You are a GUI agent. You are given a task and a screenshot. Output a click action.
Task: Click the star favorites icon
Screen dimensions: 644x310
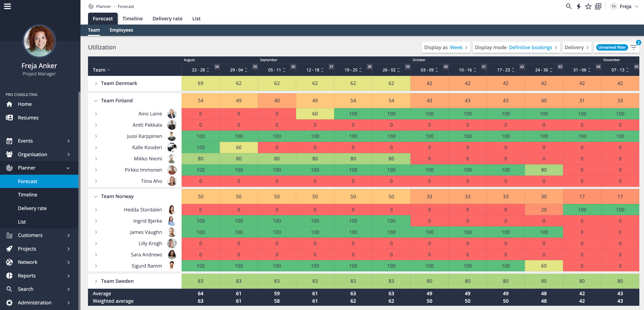588,6
